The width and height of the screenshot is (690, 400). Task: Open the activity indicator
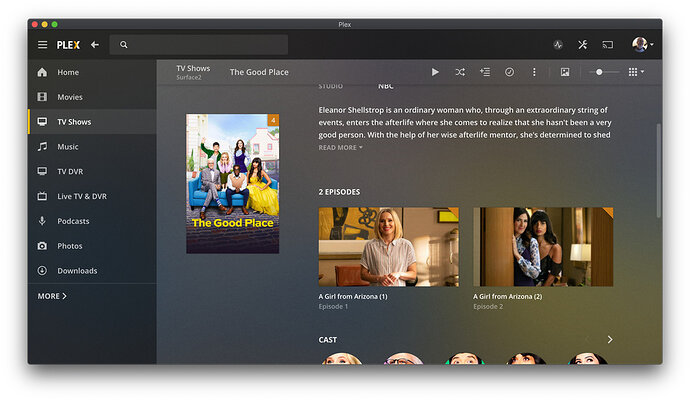[558, 45]
